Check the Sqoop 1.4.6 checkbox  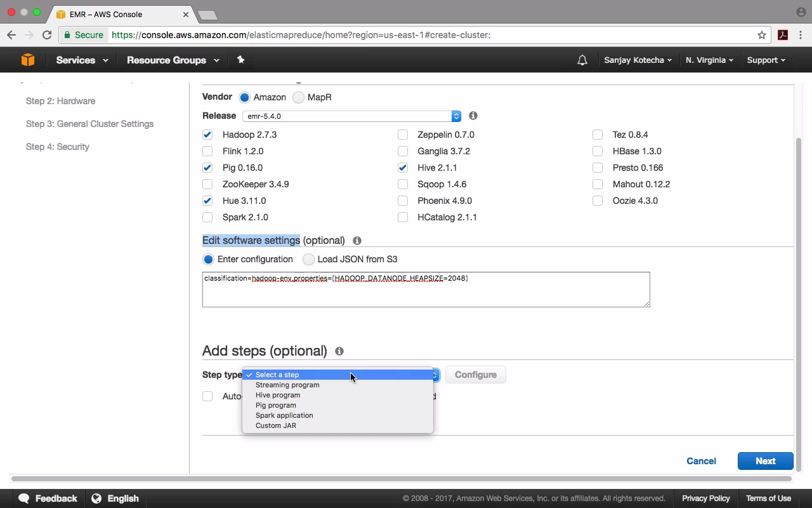pyautogui.click(x=403, y=184)
